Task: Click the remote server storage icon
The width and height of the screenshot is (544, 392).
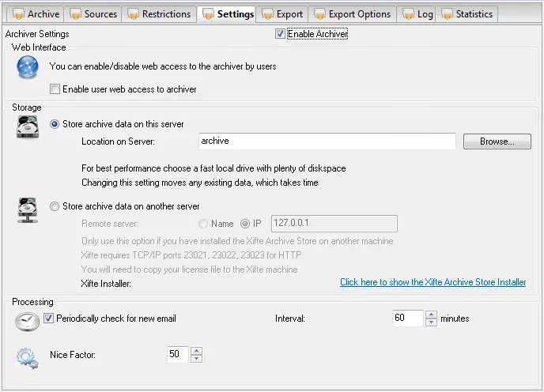Action: click(28, 209)
